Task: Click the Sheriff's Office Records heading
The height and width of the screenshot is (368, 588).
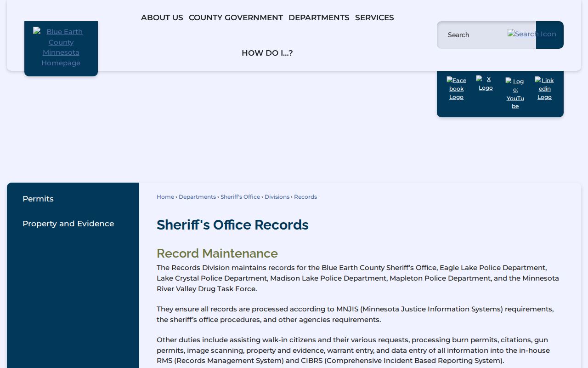Action: tap(232, 225)
